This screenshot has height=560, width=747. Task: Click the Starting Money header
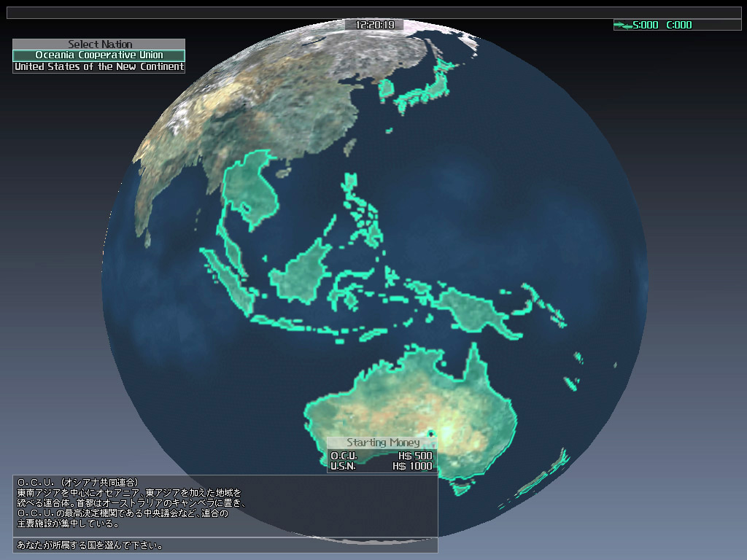click(382, 443)
